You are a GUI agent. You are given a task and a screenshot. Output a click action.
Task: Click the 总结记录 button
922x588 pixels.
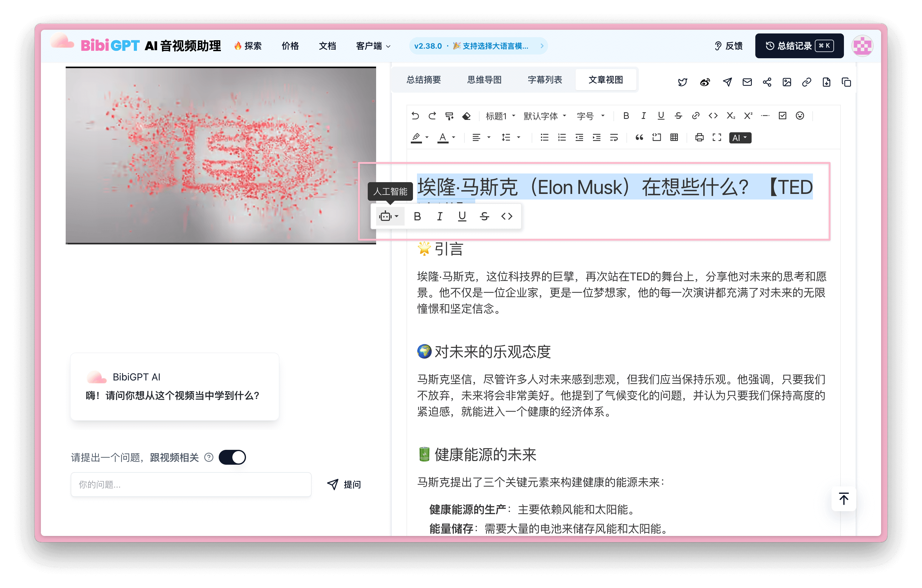tap(799, 46)
